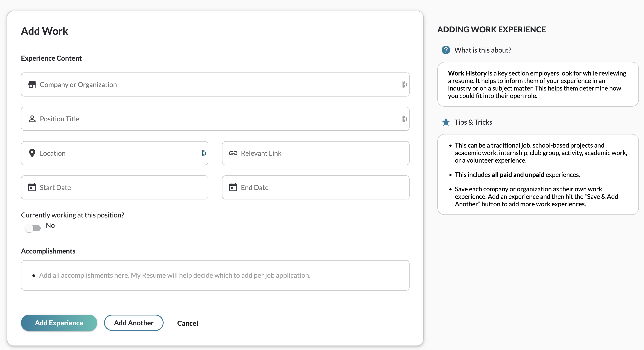Click the blue autofill icon in Location field
Image resolution: width=644 pixels, height=350 pixels.
tap(204, 153)
